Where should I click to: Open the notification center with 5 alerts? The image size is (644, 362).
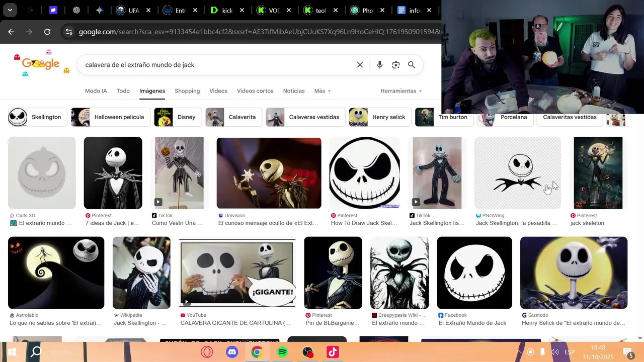click(x=628, y=353)
